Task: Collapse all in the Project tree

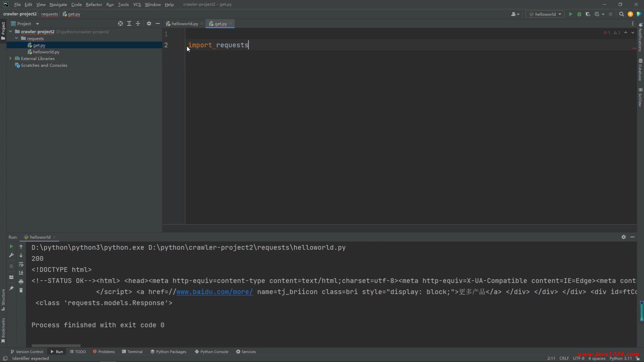Action: tap(138, 23)
